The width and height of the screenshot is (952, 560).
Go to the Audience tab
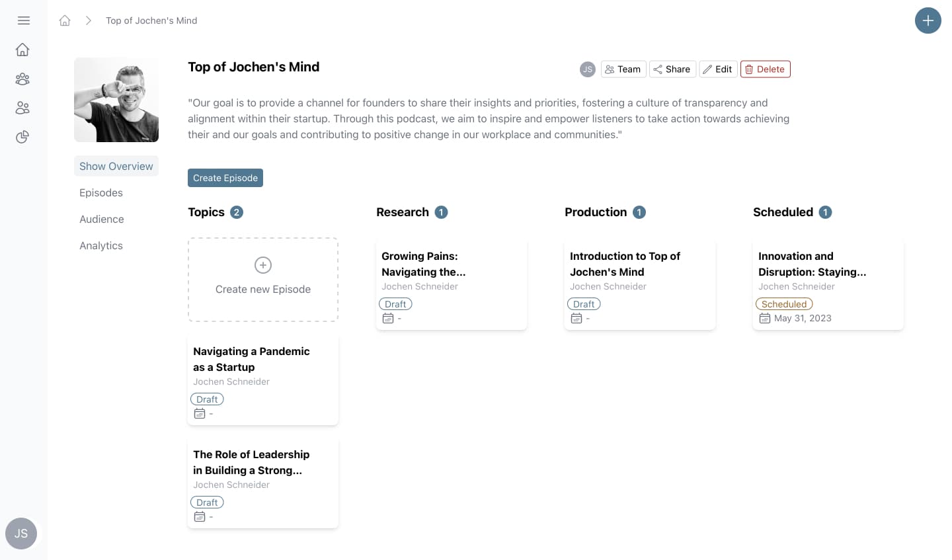click(x=102, y=219)
